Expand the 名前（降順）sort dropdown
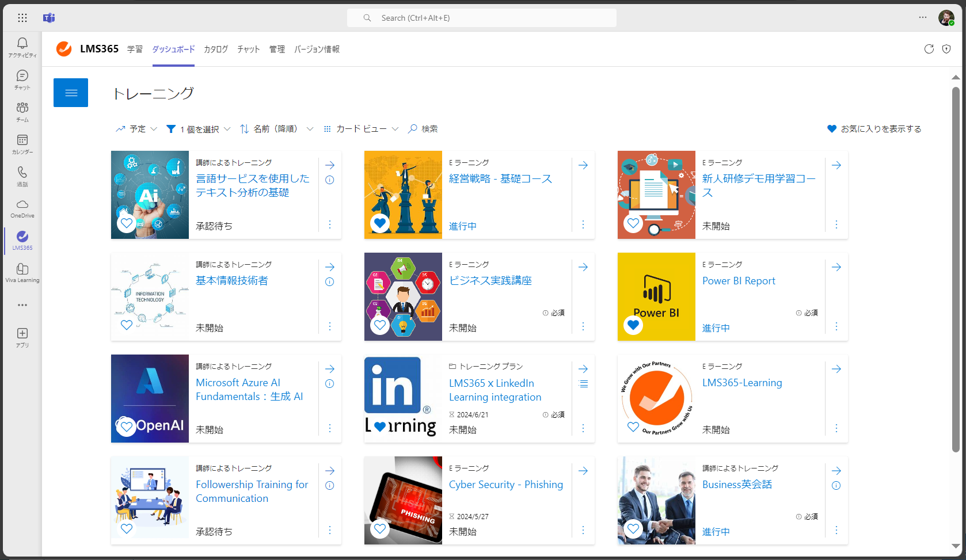Image resolution: width=966 pixels, height=560 pixels. click(x=276, y=129)
